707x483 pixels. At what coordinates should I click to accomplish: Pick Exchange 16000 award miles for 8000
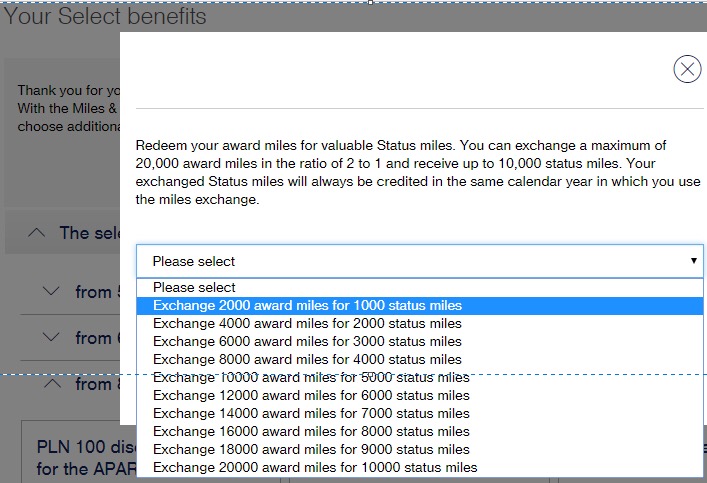419,432
